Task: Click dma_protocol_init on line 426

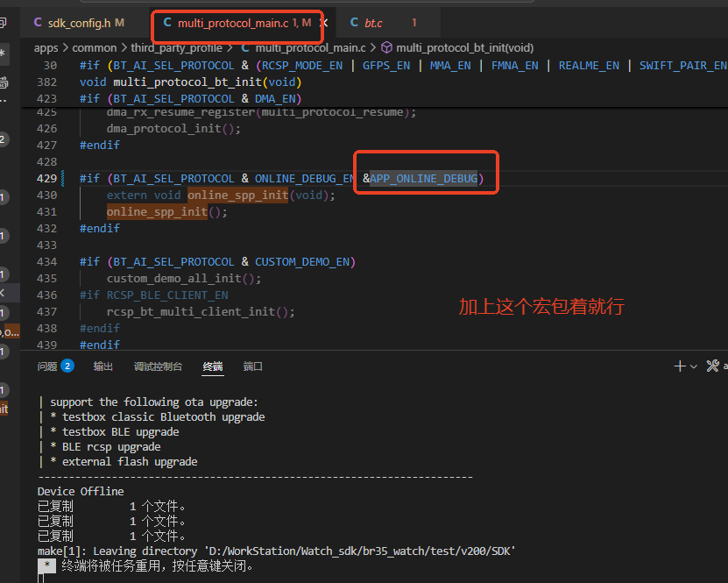Action: pyautogui.click(x=164, y=129)
